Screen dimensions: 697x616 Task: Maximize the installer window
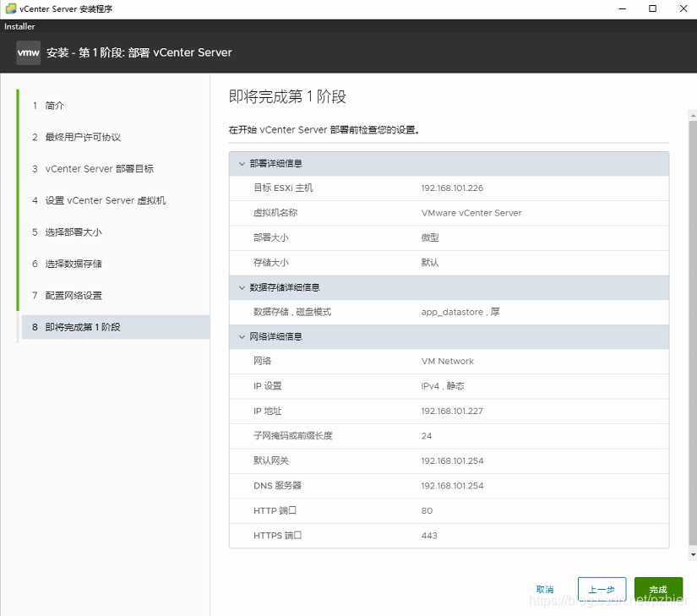(x=652, y=8)
